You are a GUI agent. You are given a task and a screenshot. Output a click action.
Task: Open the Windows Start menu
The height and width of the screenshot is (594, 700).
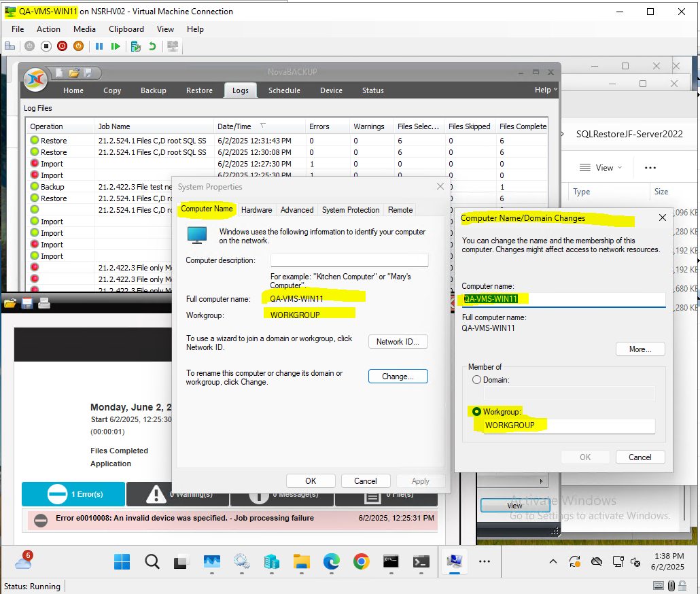(122, 561)
